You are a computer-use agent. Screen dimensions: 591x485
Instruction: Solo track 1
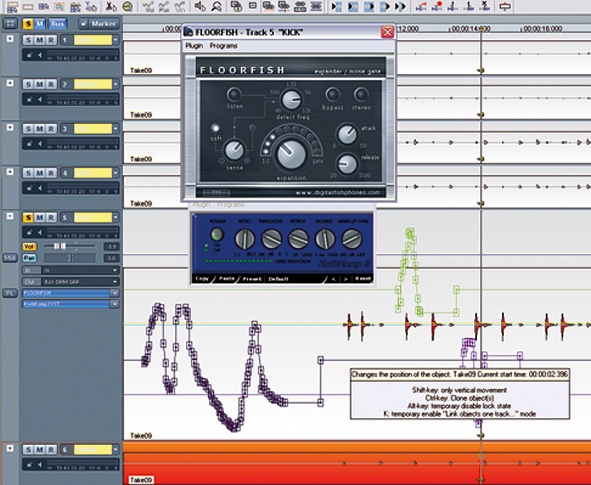coord(28,40)
